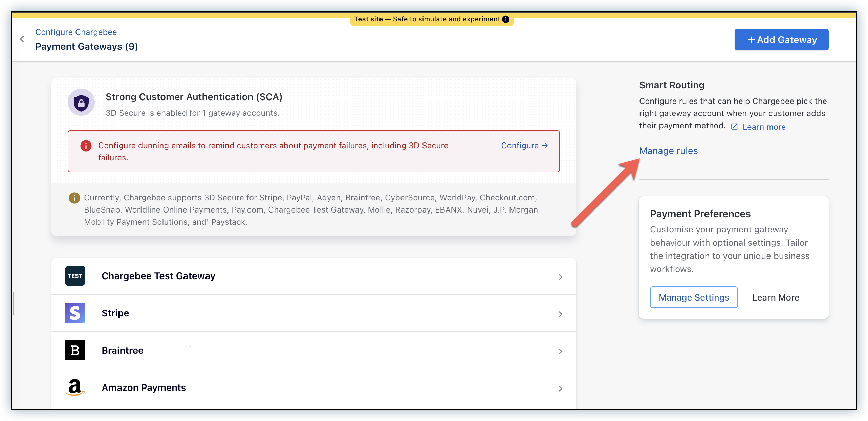This screenshot has height=421, width=868.
Task: Expand the Braintree row chevron
Action: 560,351
